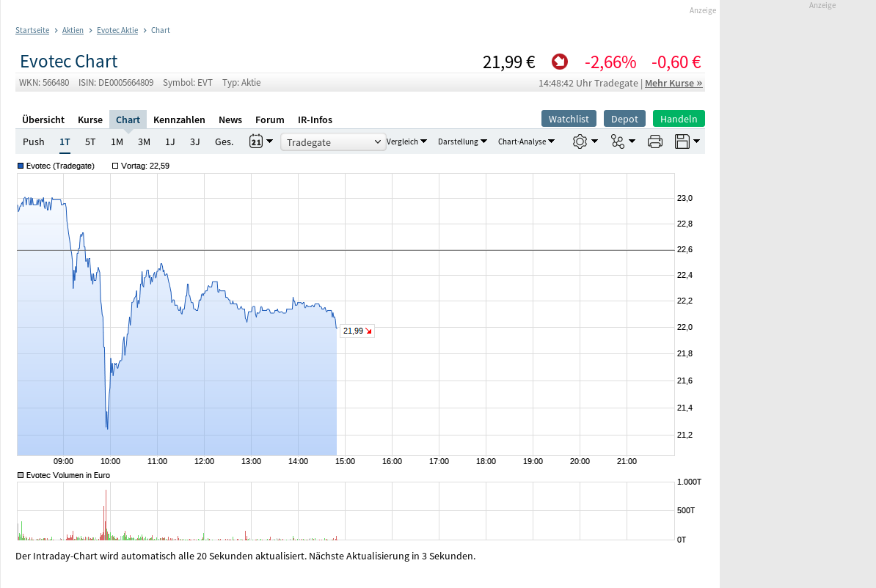Click the save floppy disk icon
The image size is (876, 588).
(x=682, y=142)
